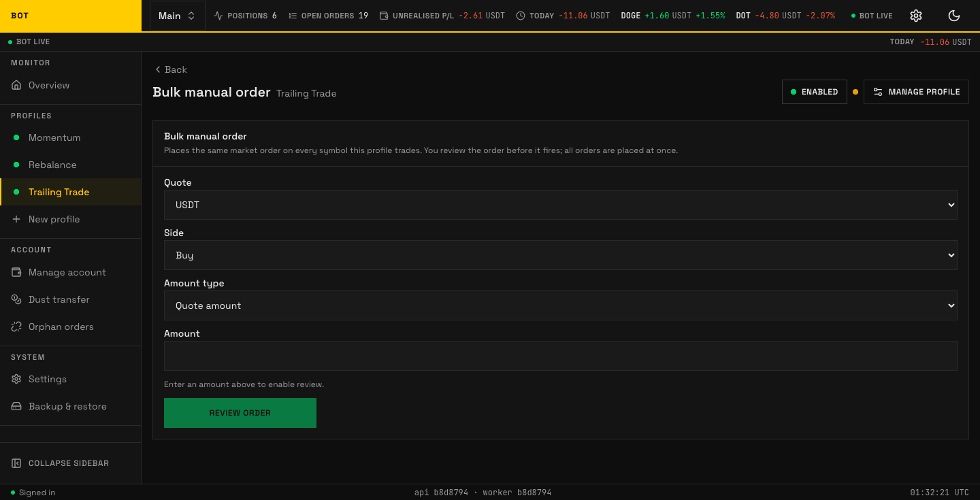Open the Side Buy dropdown
This screenshot has height=500, width=980.
[561, 255]
